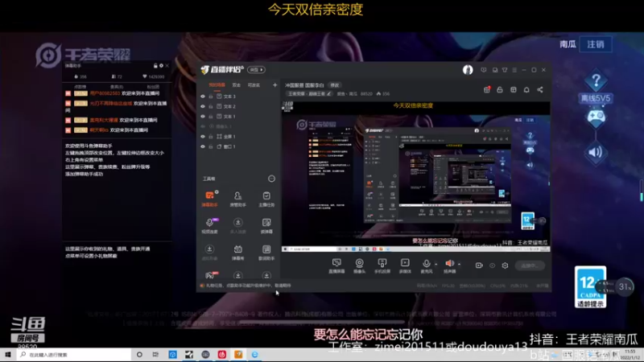Switch to the second scene tab

236,85
